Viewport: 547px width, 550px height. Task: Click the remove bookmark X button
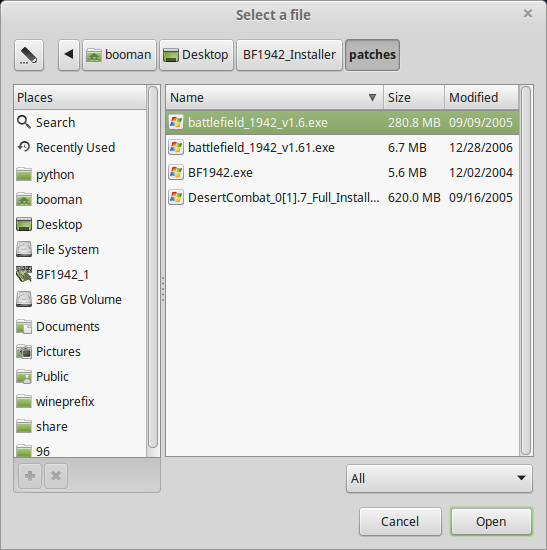tap(56, 476)
